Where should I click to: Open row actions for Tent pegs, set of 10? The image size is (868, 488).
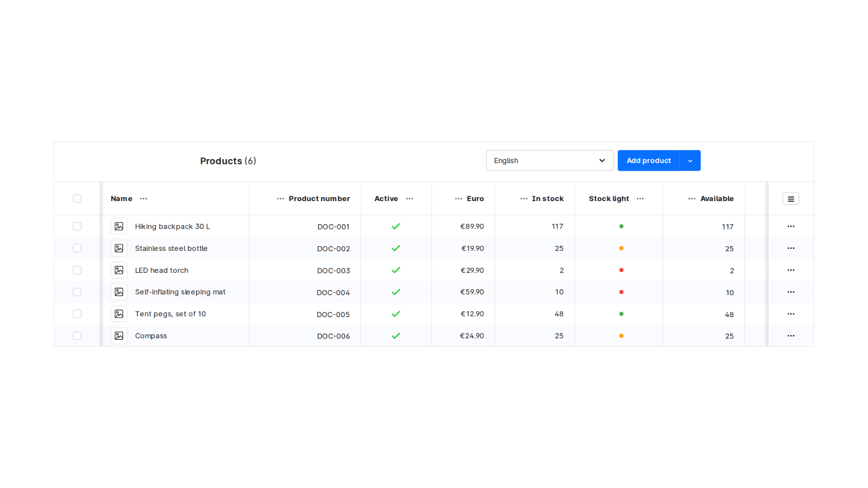pyautogui.click(x=791, y=314)
